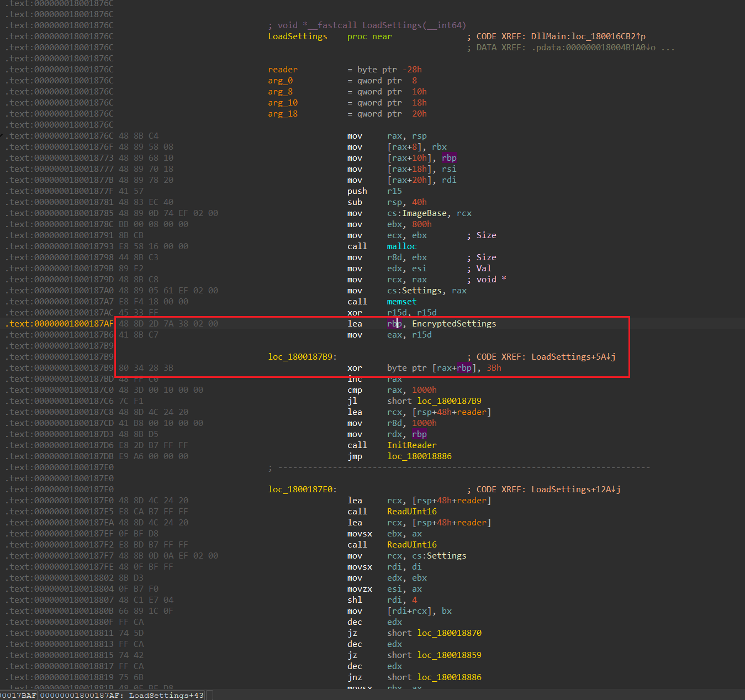Click the LoadSettings proc name
The image size is (745, 700).
pos(297,36)
